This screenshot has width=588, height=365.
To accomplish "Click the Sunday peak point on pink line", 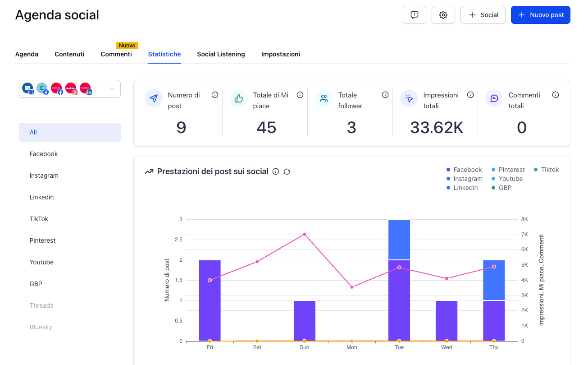I will [305, 234].
